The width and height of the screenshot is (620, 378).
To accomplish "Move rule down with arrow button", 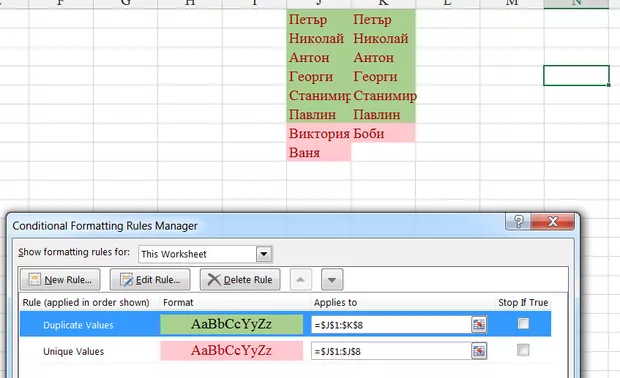I will coord(332,280).
